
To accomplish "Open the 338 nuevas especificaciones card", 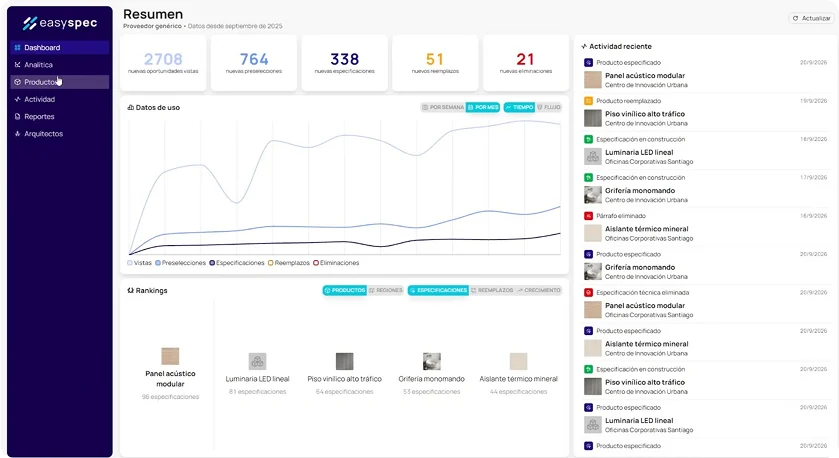I will click(x=345, y=63).
